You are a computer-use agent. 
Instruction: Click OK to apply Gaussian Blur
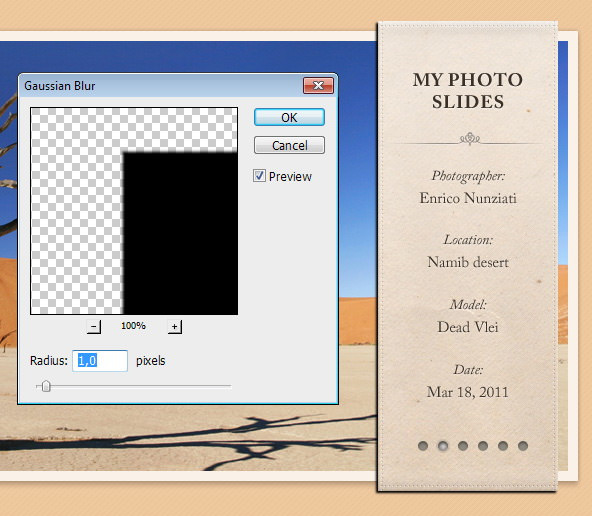[x=289, y=117]
